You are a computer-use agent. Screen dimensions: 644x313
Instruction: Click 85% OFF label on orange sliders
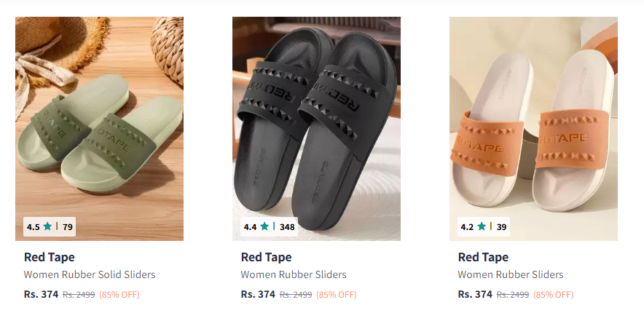coord(553,295)
